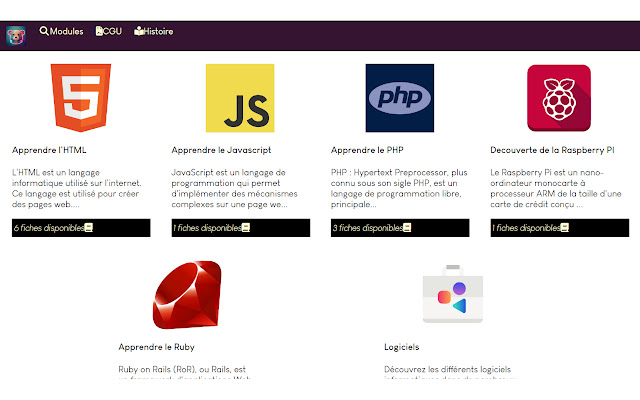
Task: Click the description starting "JavaScript est un langage de"
Action: 235,189
